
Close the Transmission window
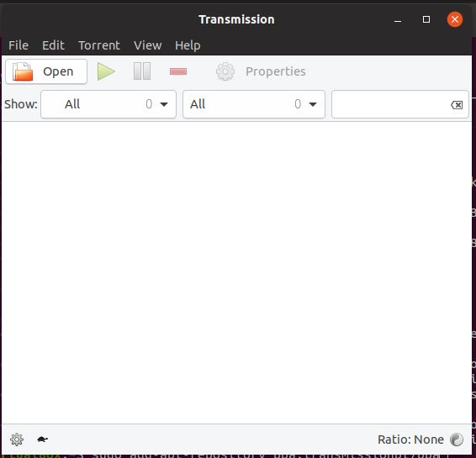(455, 19)
